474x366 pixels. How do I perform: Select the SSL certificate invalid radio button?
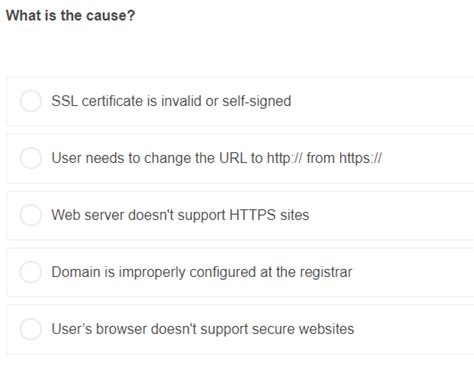31,101
